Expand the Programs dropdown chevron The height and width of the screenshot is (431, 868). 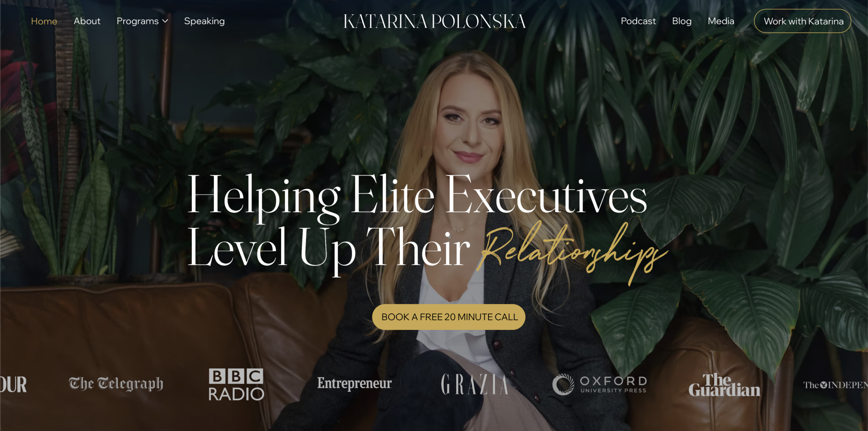click(165, 21)
